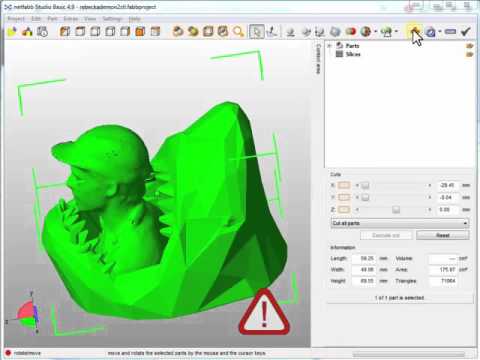Click the vertical Context area tab
The image size is (480, 360).
point(318,59)
